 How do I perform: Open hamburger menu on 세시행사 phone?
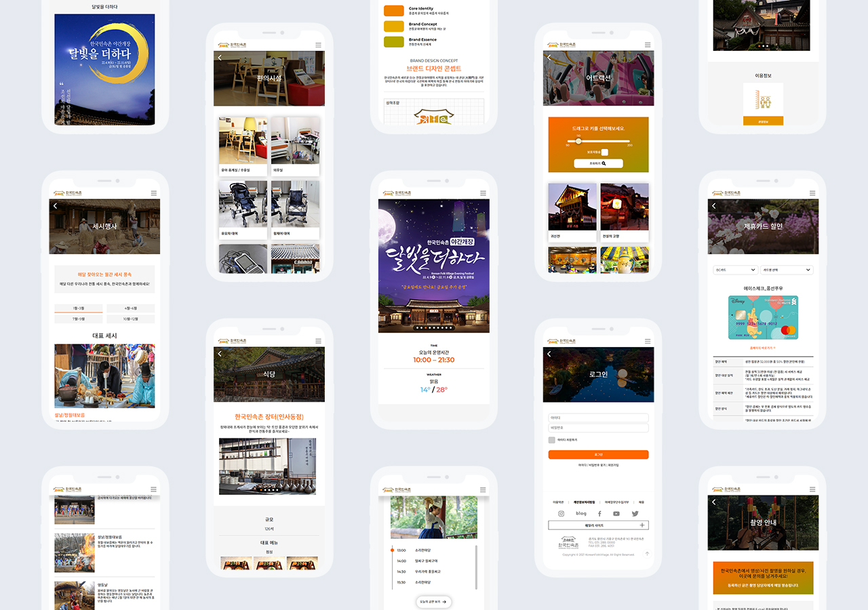(153, 193)
